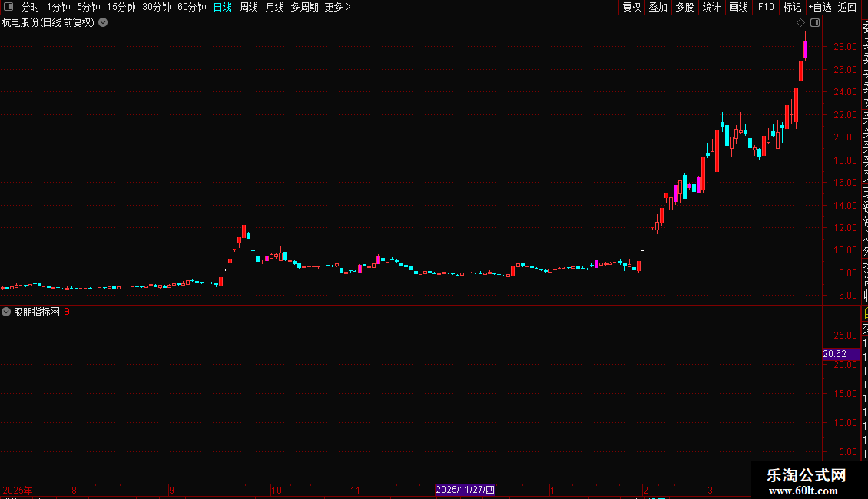Click the 8.00 price axis label
Image resolution: width=868 pixels, height=499 pixels.
(848, 273)
